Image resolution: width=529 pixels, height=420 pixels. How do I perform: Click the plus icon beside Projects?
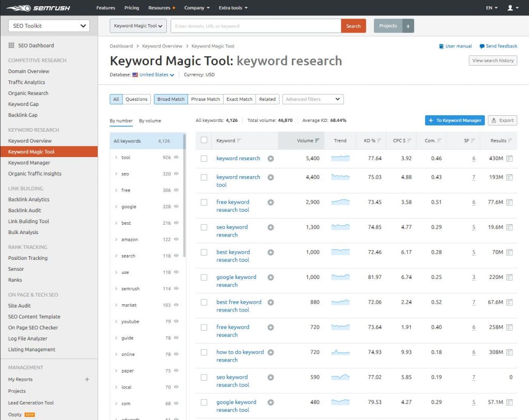pos(408,26)
